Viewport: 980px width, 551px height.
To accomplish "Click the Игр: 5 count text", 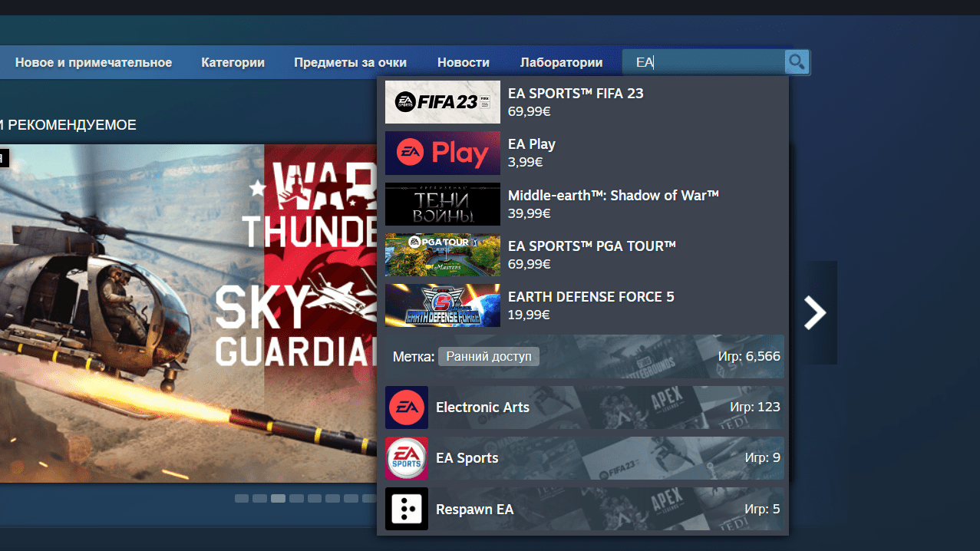I will click(x=762, y=509).
